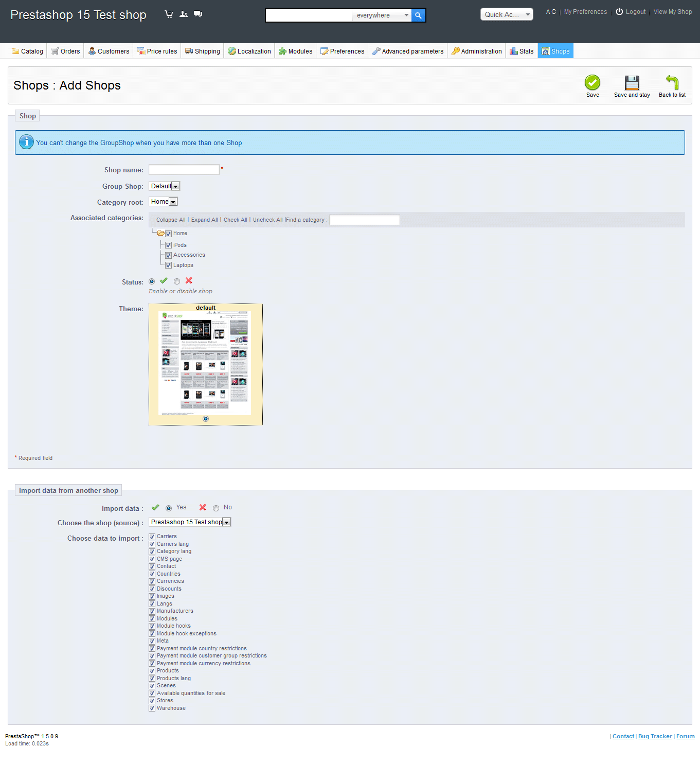Click the shopping cart icon in header

pos(169,14)
